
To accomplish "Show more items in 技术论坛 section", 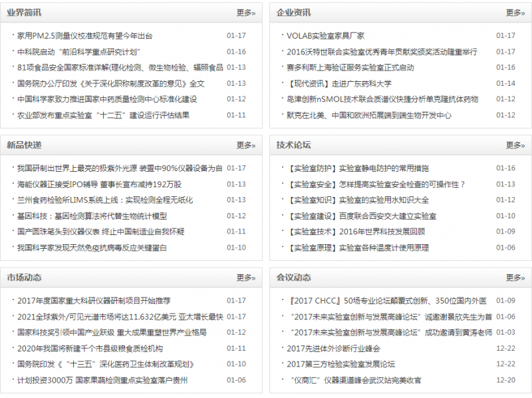I will click(x=515, y=145).
